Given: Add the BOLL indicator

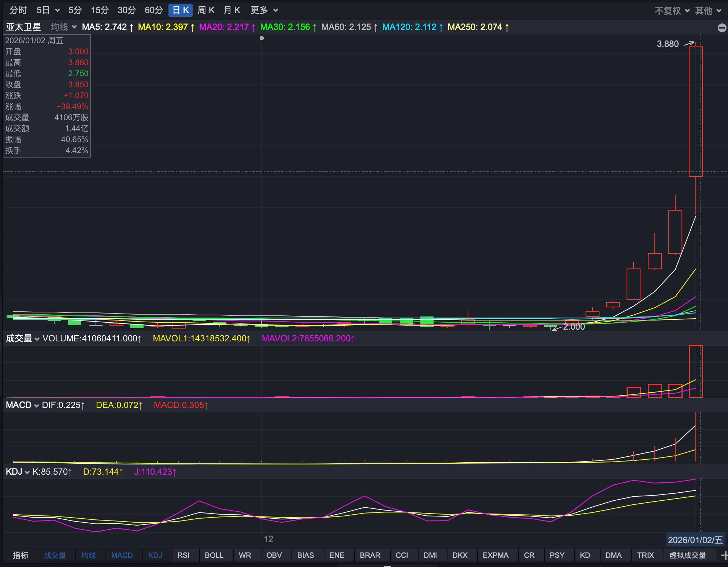Looking at the screenshot, I should pos(214,555).
